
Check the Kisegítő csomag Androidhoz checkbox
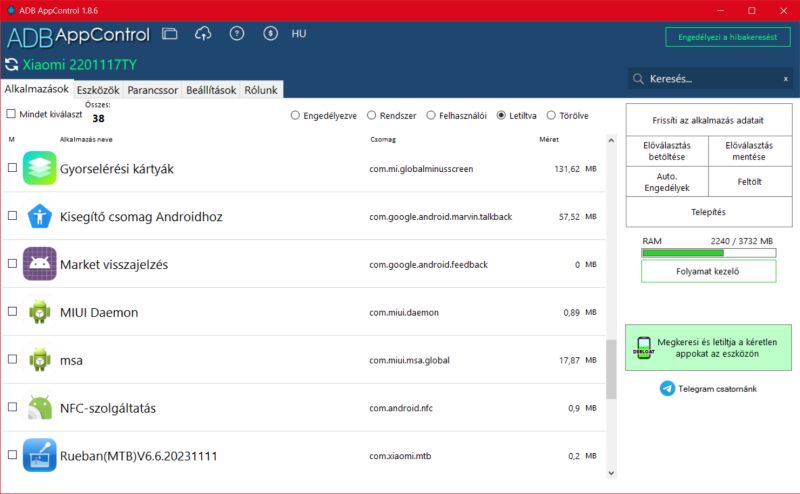12,215
